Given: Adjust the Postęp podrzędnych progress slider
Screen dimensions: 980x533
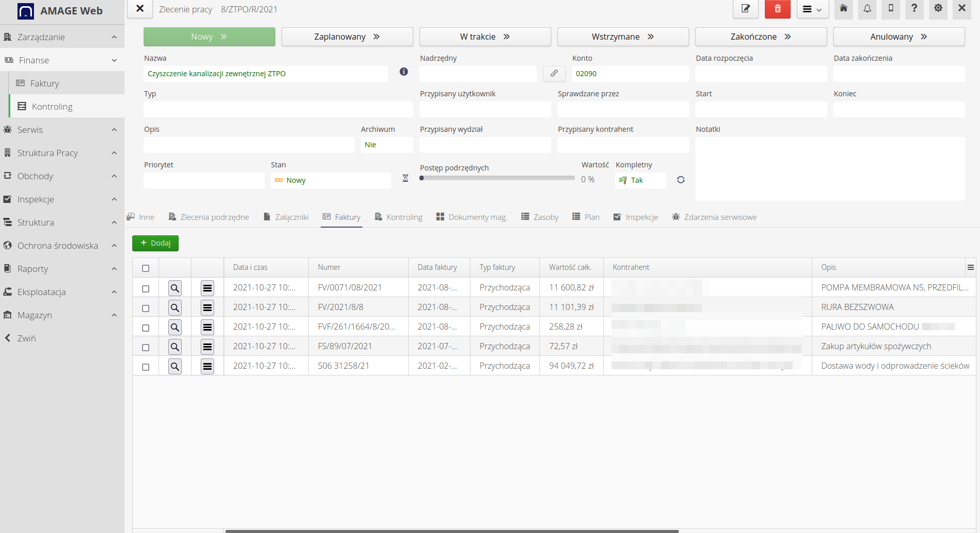Looking at the screenshot, I should [x=422, y=178].
